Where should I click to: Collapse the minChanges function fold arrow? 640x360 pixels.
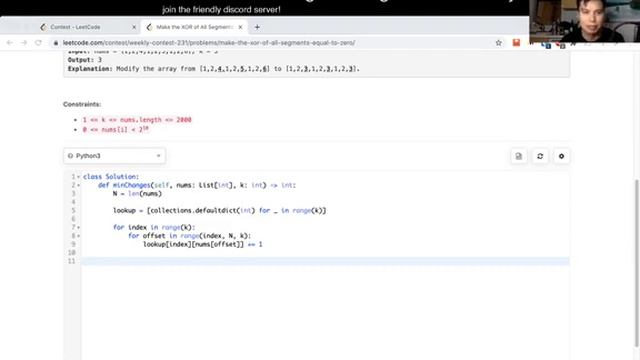tap(78, 185)
